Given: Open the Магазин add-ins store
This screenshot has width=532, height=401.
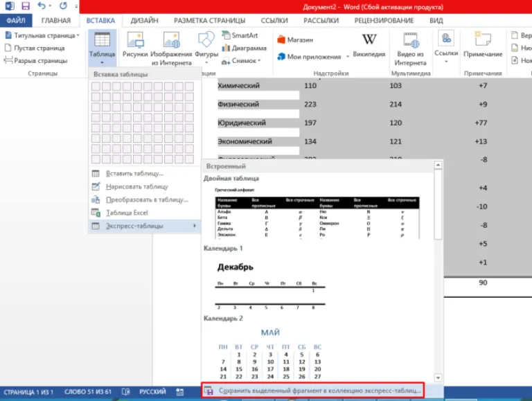Looking at the screenshot, I should (295, 39).
